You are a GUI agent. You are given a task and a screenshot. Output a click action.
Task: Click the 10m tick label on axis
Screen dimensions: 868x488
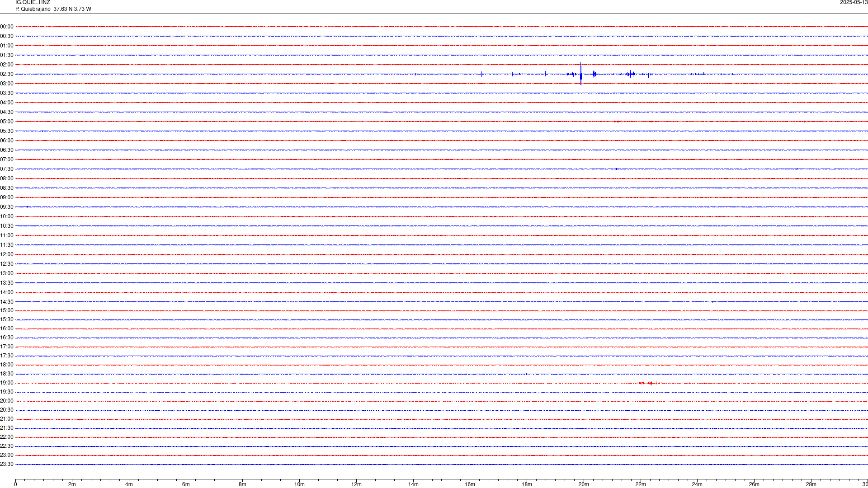(299, 484)
